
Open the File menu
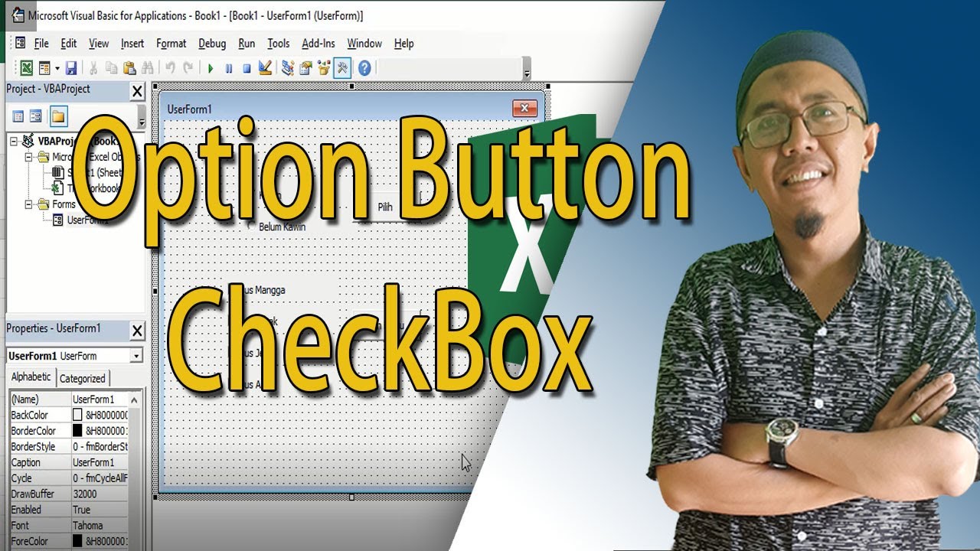(41, 44)
